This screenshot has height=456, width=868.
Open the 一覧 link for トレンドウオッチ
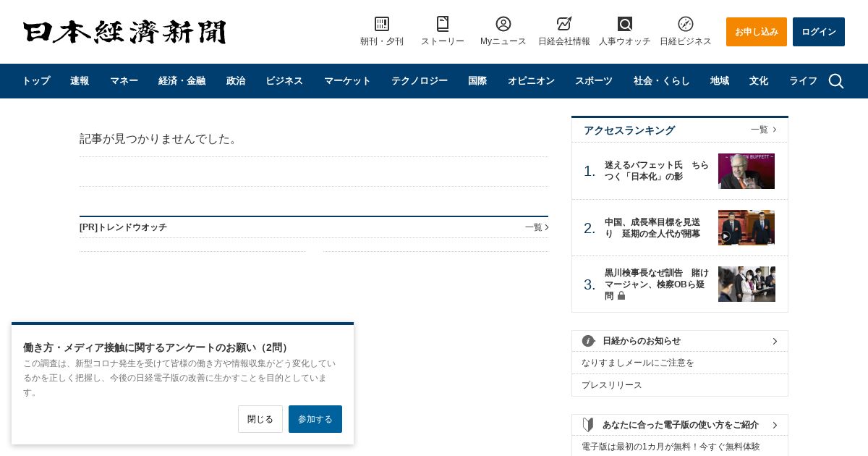tap(537, 227)
